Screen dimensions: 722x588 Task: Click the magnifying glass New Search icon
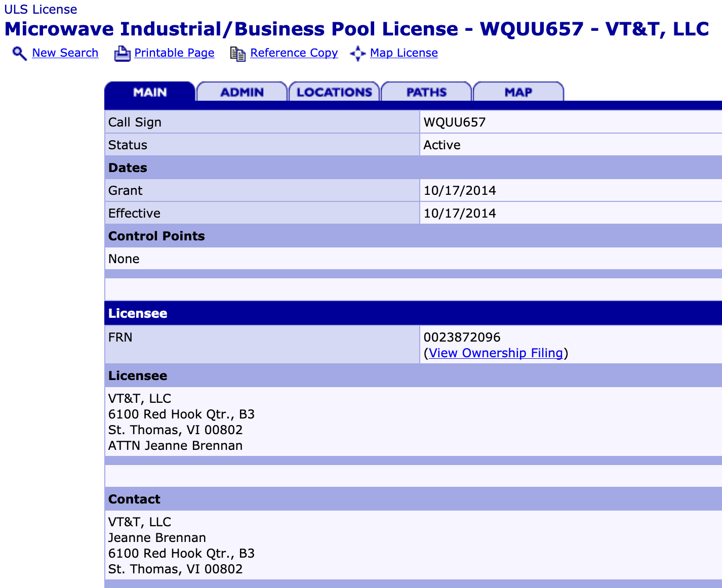tap(19, 54)
